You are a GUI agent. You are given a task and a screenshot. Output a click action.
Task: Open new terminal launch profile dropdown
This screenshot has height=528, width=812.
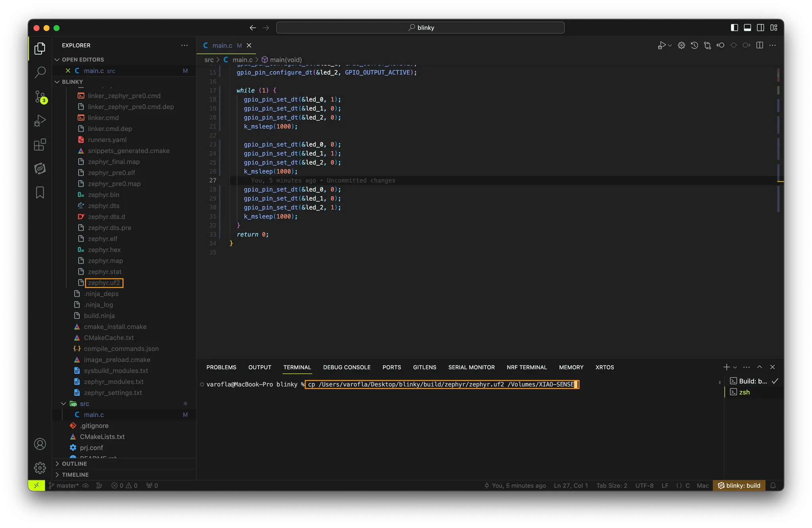point(735,367)
